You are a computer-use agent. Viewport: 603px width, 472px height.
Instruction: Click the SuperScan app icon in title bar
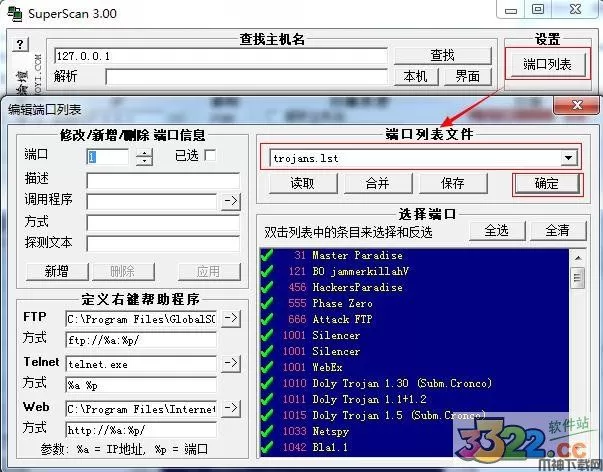tap(15, 13)
